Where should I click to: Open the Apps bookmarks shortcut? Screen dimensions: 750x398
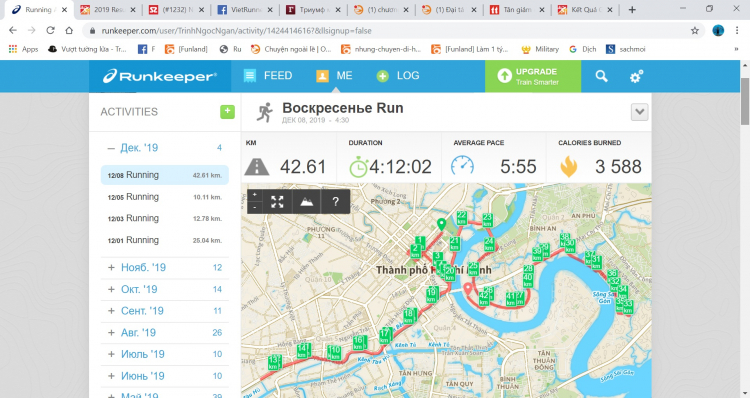pyautogui.click(x=23, y=49)
